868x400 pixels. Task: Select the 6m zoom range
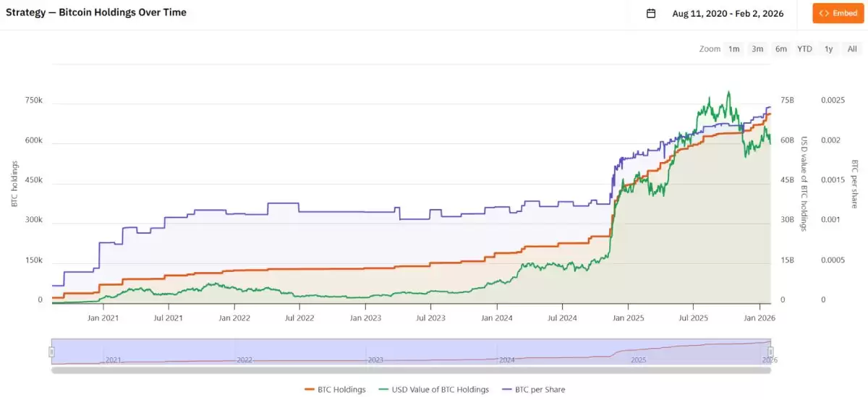pyautogui.click(x=781, y=49)
